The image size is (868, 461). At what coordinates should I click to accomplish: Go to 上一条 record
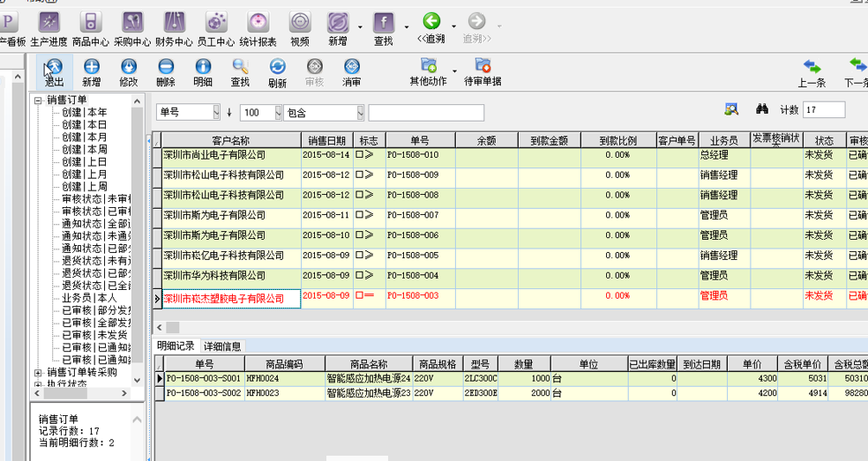click(812, 74)
